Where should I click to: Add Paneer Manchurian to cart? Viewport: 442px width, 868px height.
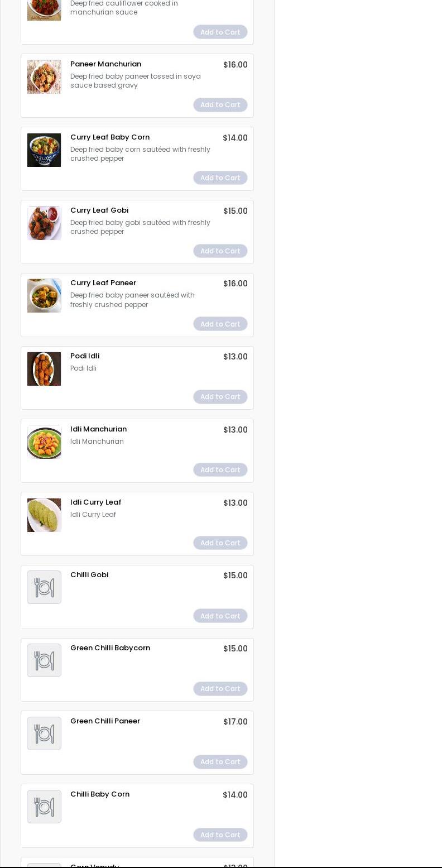[220, 105]
